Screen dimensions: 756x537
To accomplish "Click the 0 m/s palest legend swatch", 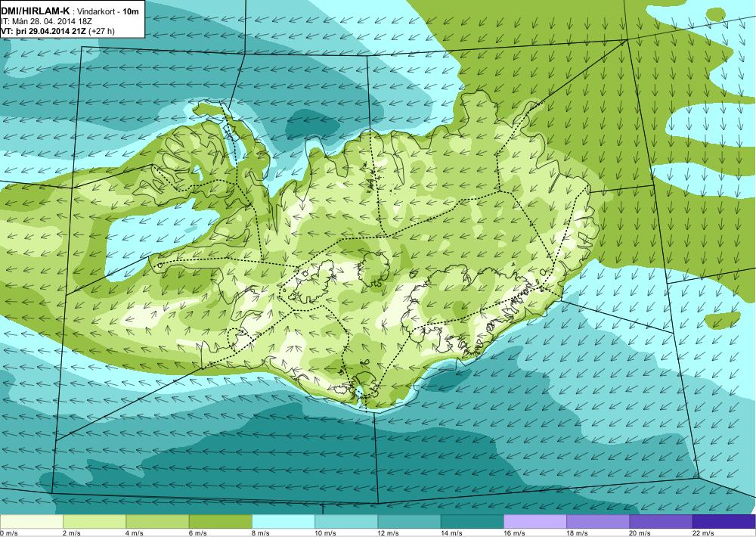I will (31, 522).
